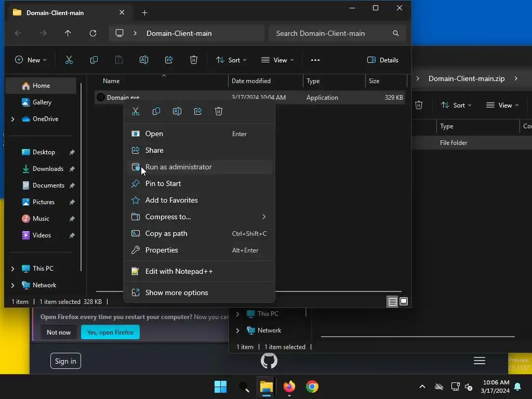
Task: Click Copy icon in context menu
Action: (x=156, y=111)
